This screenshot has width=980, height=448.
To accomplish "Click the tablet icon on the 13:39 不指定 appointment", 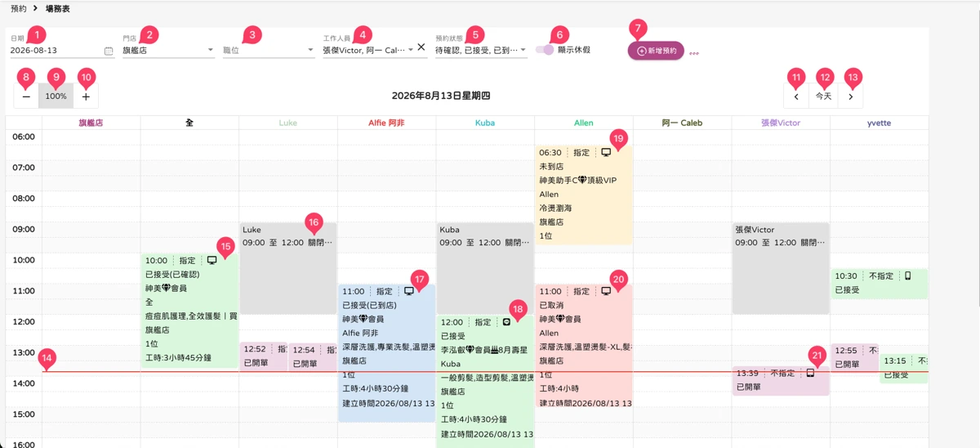I will (x=810, y=373).
